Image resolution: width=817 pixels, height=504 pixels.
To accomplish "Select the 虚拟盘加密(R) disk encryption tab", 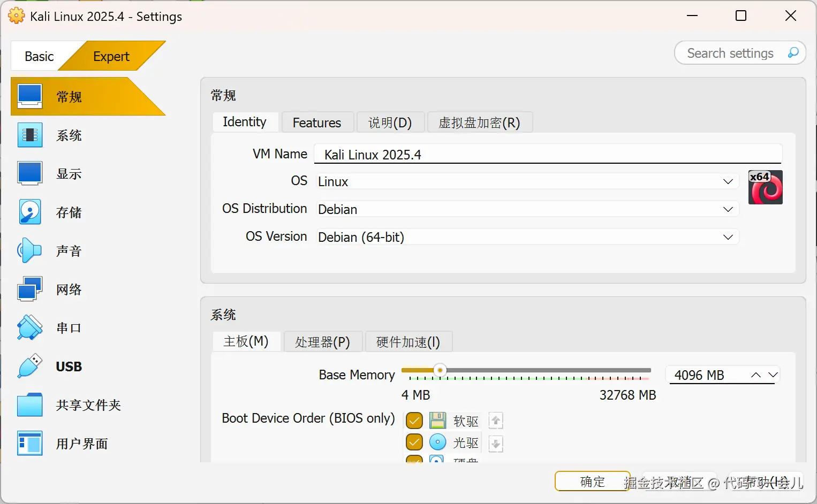I will click(x=479, y=123).
